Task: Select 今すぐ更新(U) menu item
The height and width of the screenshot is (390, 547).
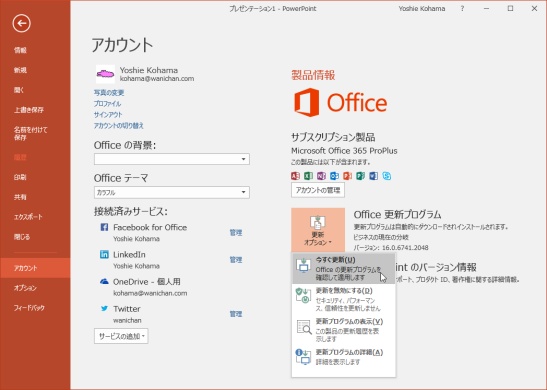Action: (343, 268)
